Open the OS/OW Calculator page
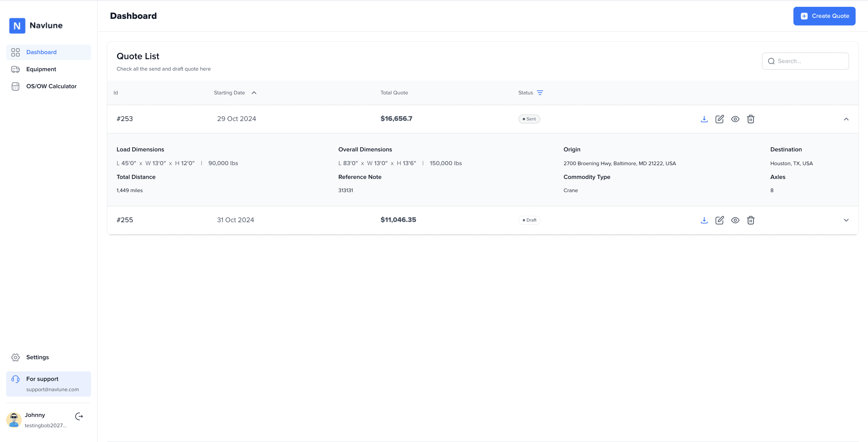 pos(49,86)
